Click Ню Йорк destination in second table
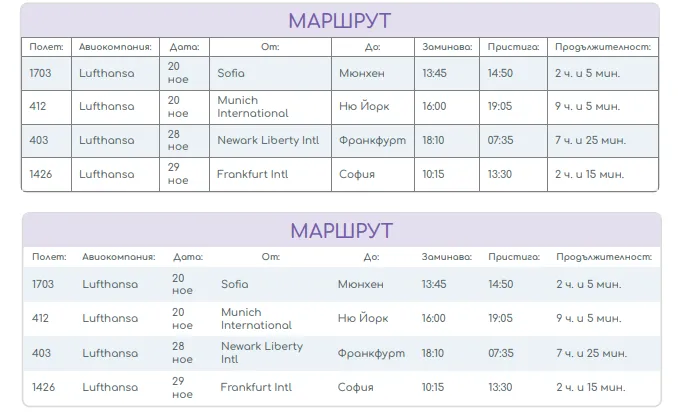This screenshot has width=678, height=415. tap(362, 319)
